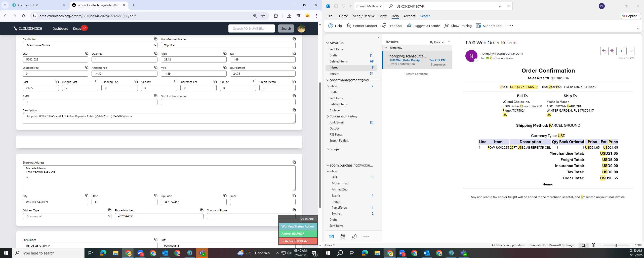Collapse the ecom.purchasing account folders
Screen dimensions: 644x258
[328, 165]
